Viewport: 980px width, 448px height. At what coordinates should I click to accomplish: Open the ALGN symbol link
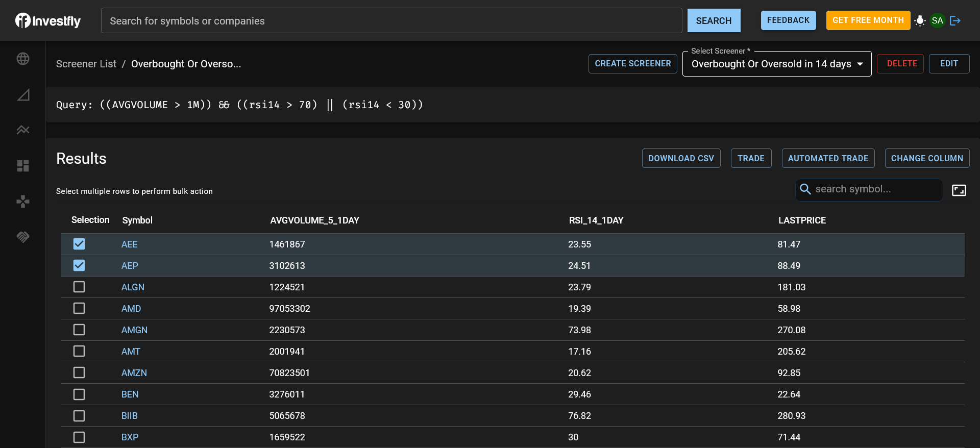coord(133,287)
